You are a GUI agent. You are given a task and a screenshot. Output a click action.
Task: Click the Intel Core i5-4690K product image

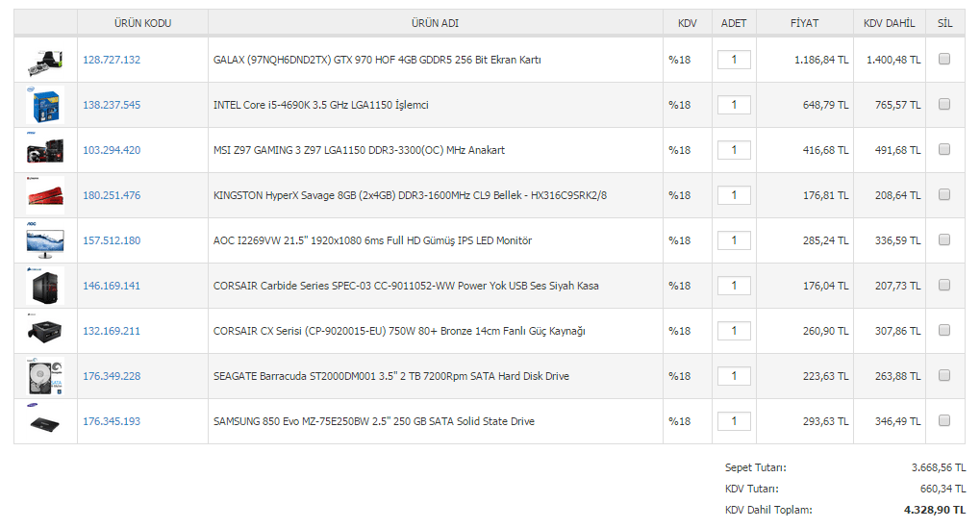coord(45,105)
